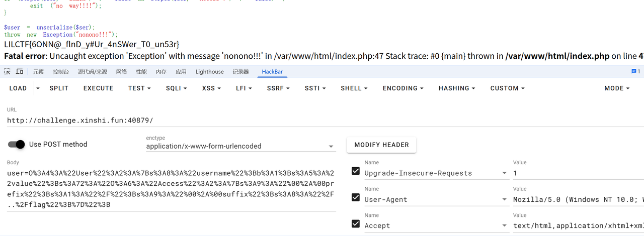Expand the User-Agent name dropdown arrow
This screenshot has width=644, height=236.
[504, 199]
